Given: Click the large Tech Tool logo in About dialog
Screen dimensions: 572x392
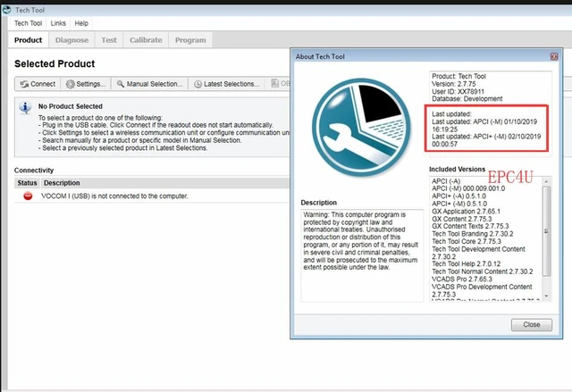Looking at the screenshot, I should coord(361,128).
